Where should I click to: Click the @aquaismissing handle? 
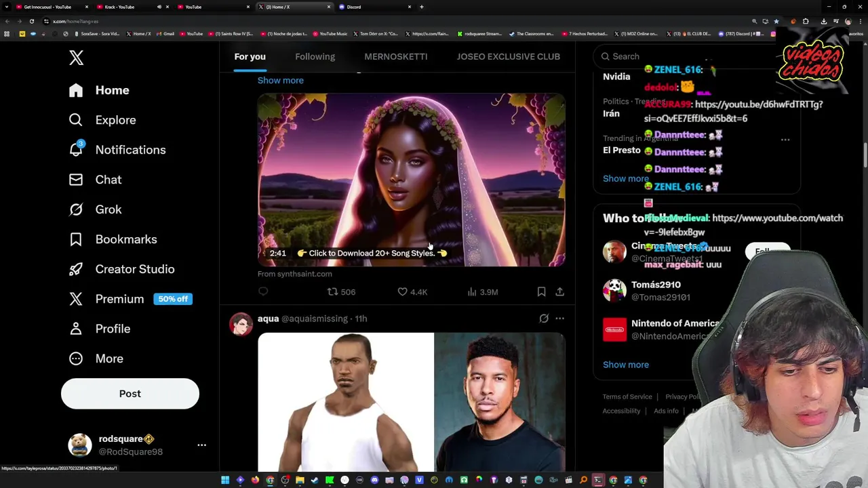point(314,319)
